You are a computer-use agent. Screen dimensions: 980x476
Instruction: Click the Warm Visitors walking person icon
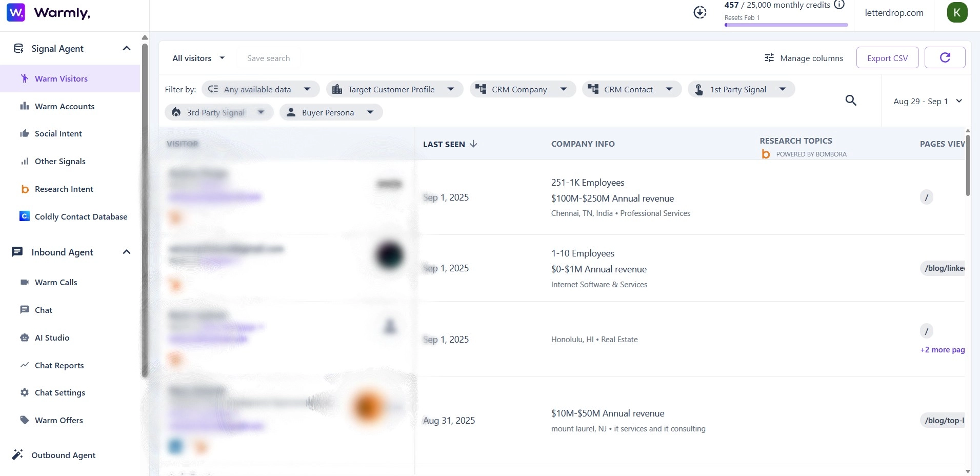click(x=24, y=78)
